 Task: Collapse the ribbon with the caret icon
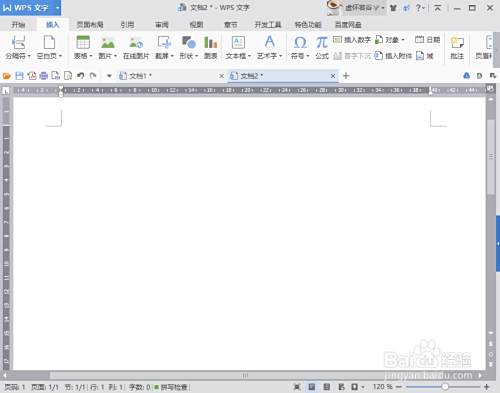[438, 8]
